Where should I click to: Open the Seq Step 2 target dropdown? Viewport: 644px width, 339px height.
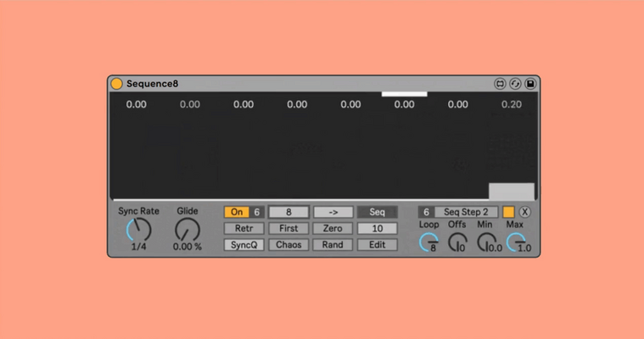(466, 212)
